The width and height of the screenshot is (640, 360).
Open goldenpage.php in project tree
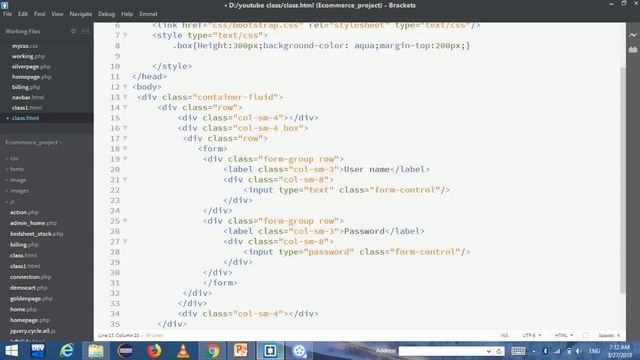pos(31,298)
